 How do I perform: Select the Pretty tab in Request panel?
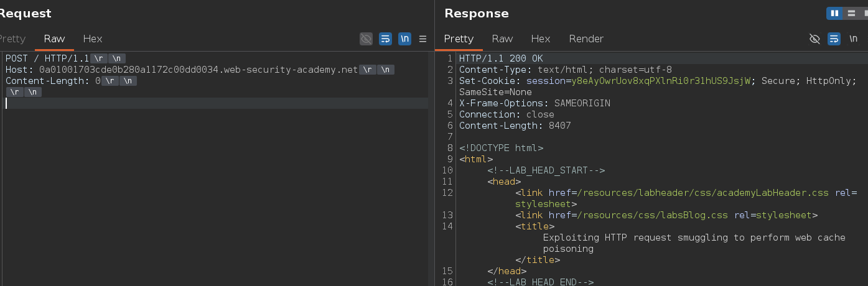tap(12, 39)
